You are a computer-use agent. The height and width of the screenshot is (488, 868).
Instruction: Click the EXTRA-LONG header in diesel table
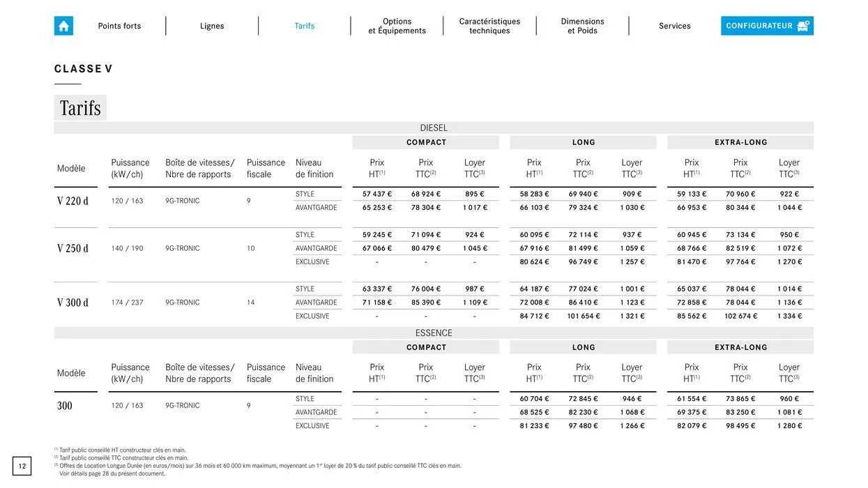[x=740, y=142]
